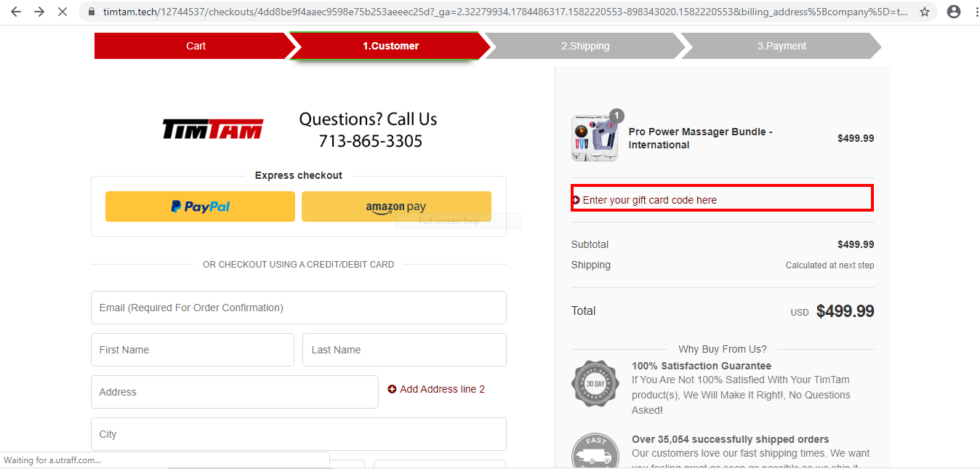The height and width of the screenshot is (469, 980).
Task: Click the padlock site info icon
Action: pyautogui.click(x=91, y=12)
